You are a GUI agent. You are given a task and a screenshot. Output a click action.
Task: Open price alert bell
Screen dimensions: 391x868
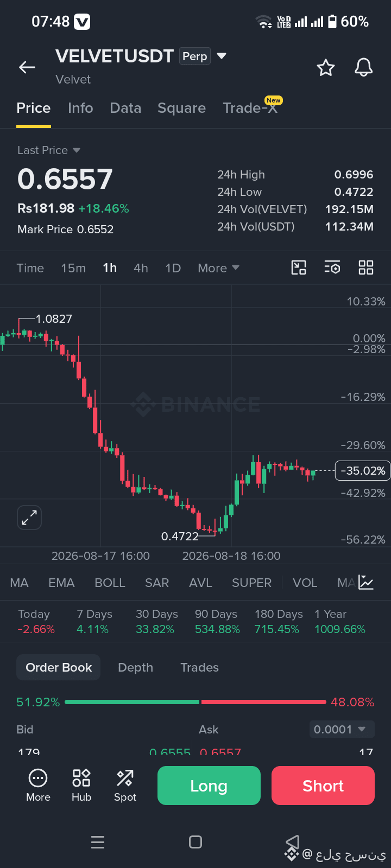364,68
